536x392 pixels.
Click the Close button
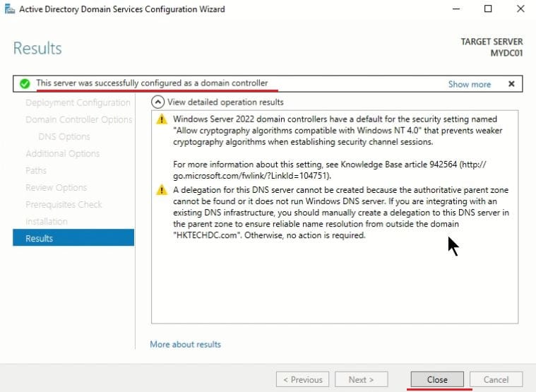(437, 379)
